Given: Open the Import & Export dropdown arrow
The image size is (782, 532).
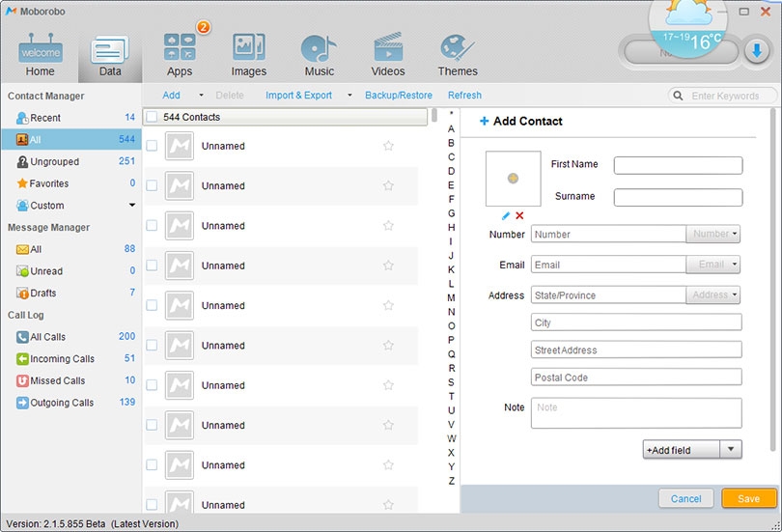Looking at the screenshot, I should click(349, 96).
